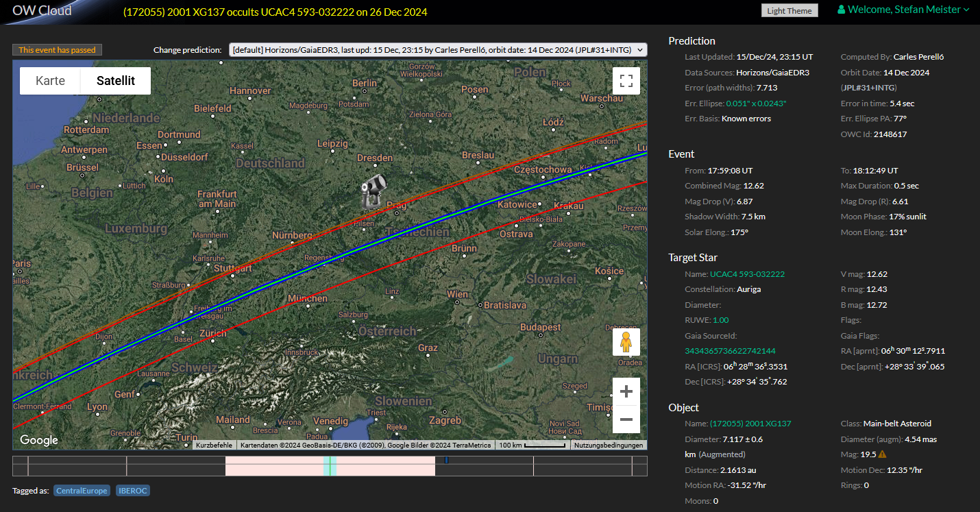Zoom in the map with the plus button

626,391
